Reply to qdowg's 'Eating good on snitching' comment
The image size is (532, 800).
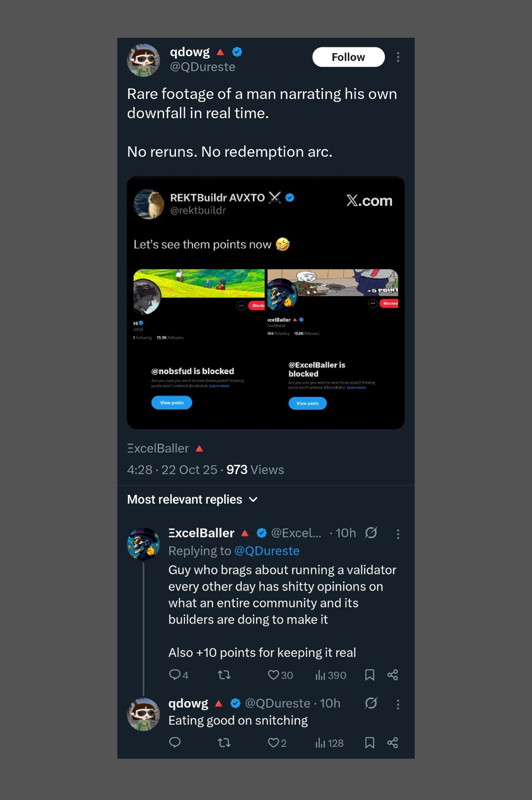coord(175,742)
